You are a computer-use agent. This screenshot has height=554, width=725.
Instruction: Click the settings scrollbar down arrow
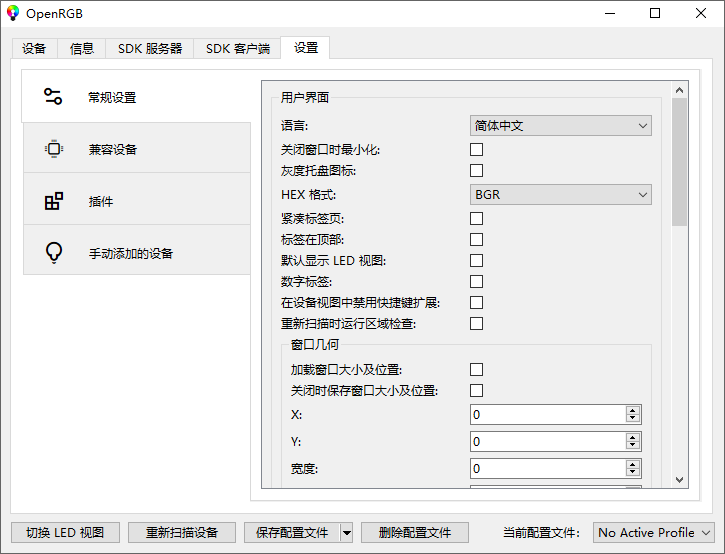(x=679, y=480)
